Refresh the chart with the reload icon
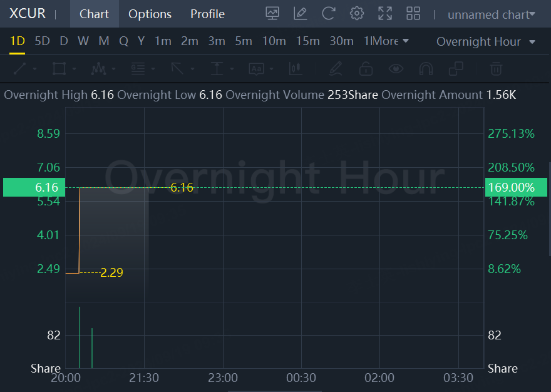The width and height of the screenshot is (551, 392). coord(329,14)
